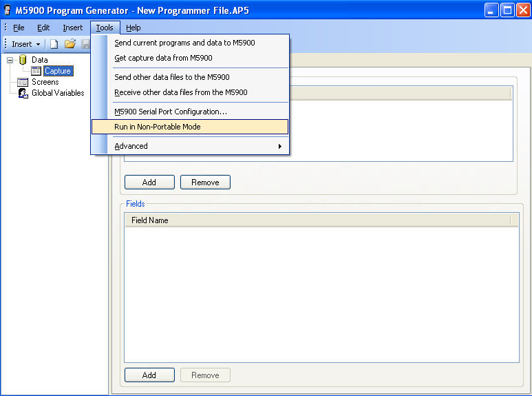
Task: Choose Receive other data files from the M5900
Action: coord(180,92)
